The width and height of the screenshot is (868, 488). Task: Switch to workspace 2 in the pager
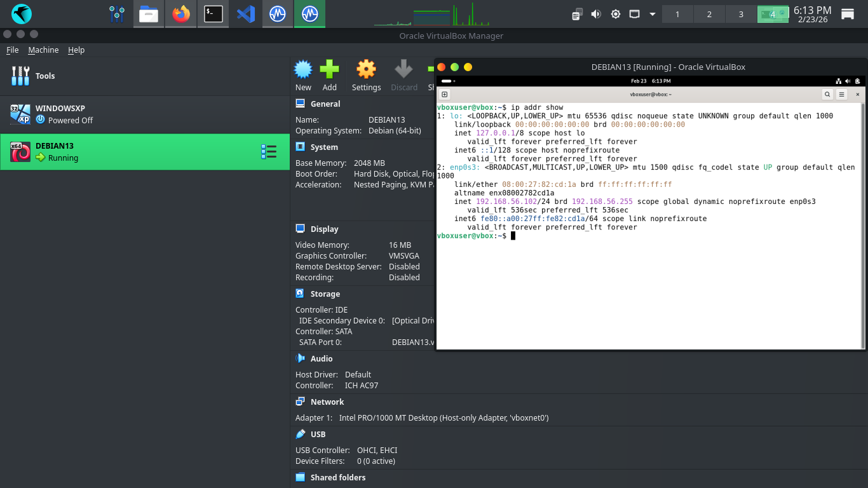click(x=709, y=14)
